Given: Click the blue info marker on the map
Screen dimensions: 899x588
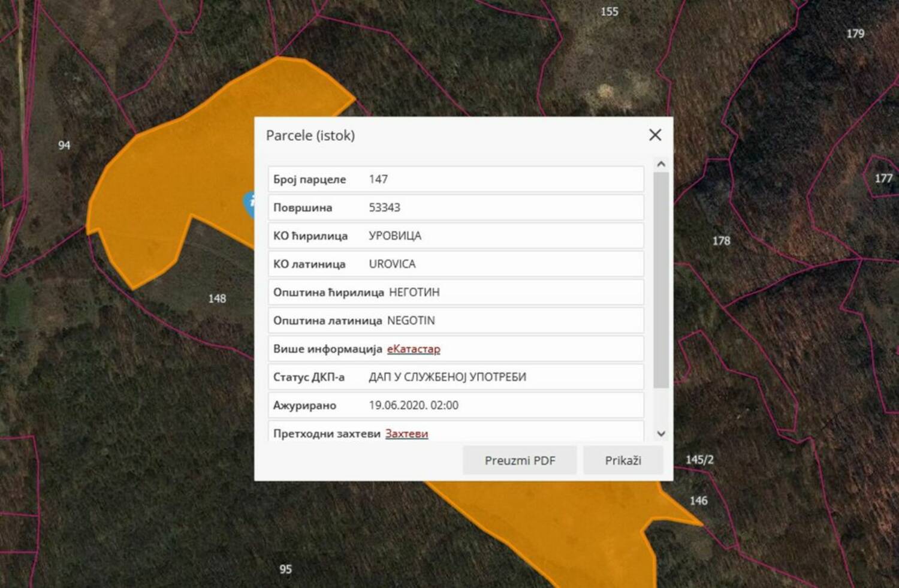Looking at the screenshot, I should coord(249,204).
